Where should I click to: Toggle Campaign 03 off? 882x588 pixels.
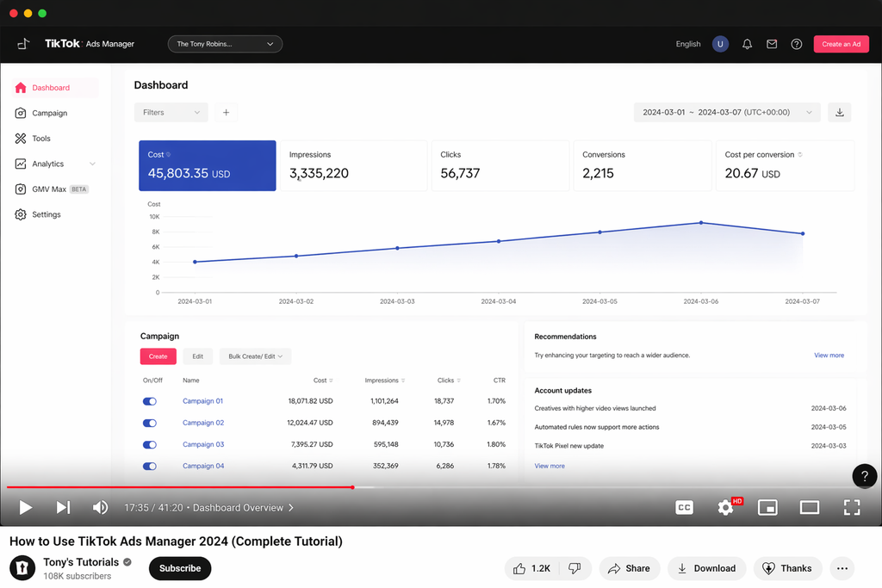tap(150, 444)
